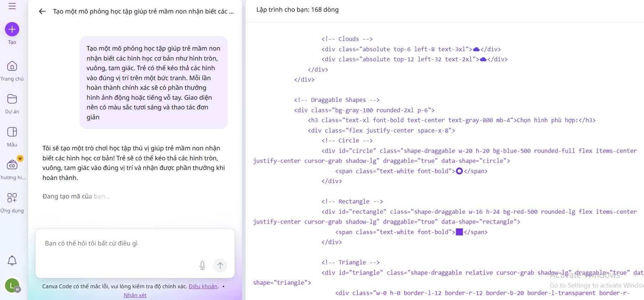Open the account avatar profile menu
This screenshot has height=300, width=644.
click(x=12, y=285)
